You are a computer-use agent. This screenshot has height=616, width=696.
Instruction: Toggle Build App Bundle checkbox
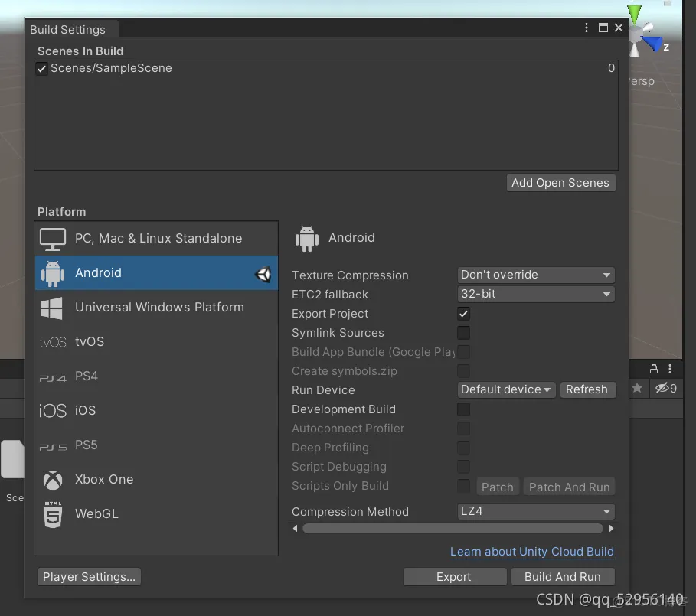(463, 352)
